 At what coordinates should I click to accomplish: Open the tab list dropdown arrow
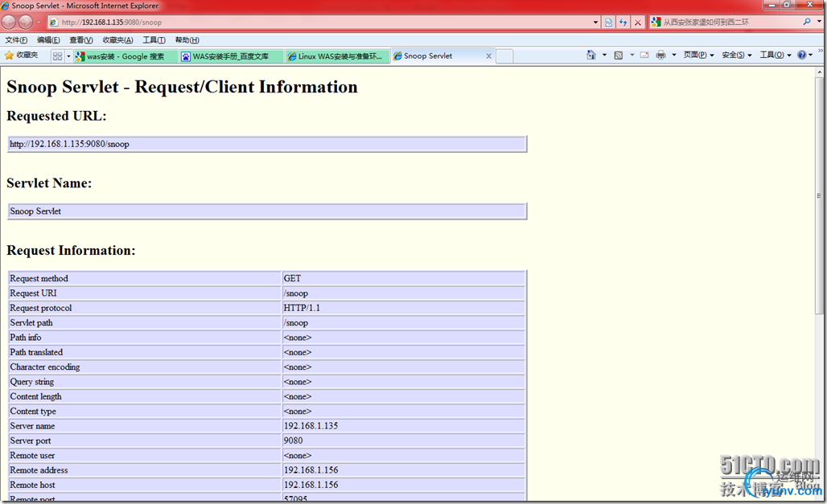pyautogui.click(x=68, y=56)
